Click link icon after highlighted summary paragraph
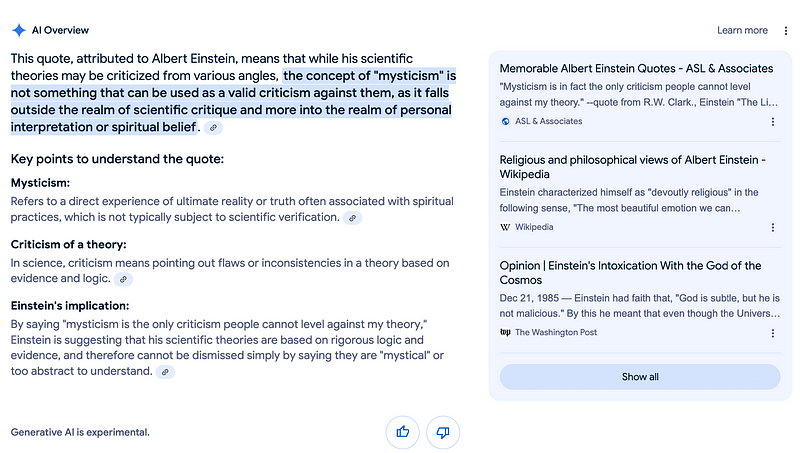Image resolution: width=800 pixels, height=453 pixels. click(215, 129)
